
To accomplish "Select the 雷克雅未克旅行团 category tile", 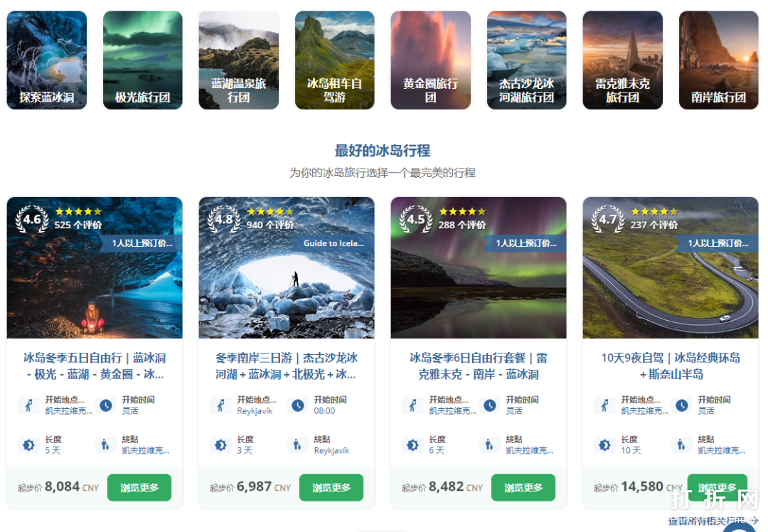I will coord(622,60).
